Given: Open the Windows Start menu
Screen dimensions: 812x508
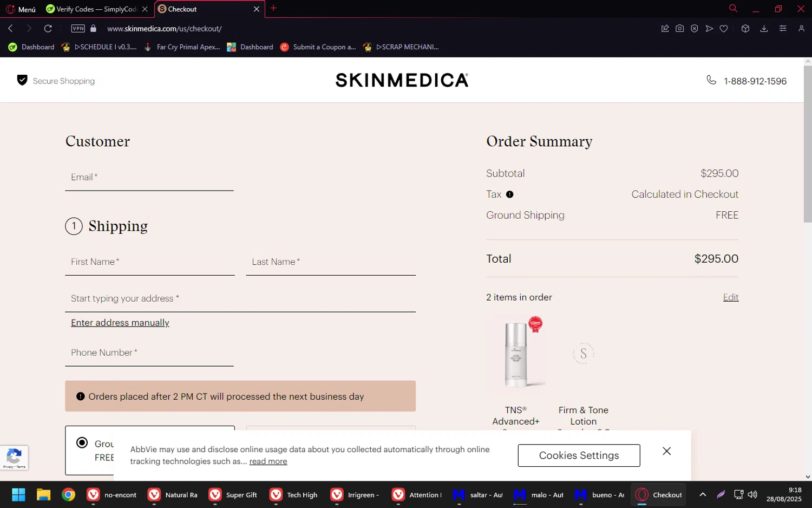Looking at the screenshot, I should tap(18, 494).
